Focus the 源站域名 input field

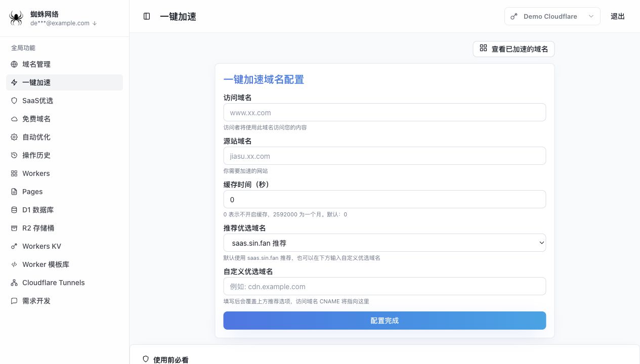385,156
